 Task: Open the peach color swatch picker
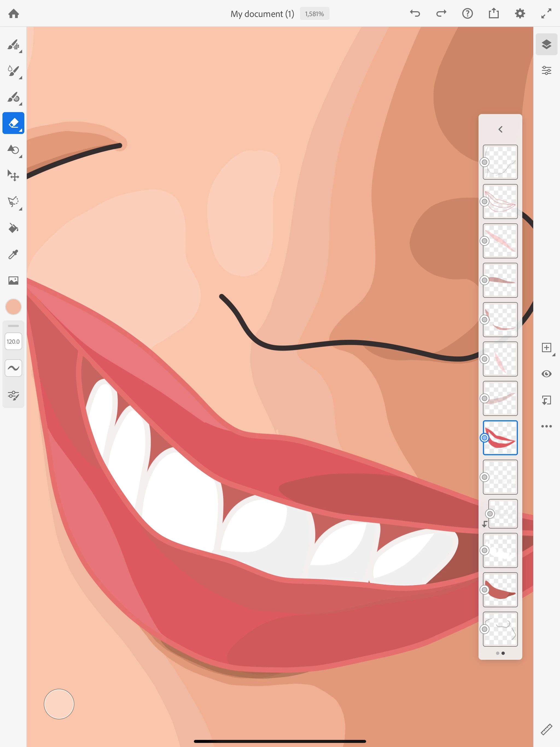pos(13,307)
